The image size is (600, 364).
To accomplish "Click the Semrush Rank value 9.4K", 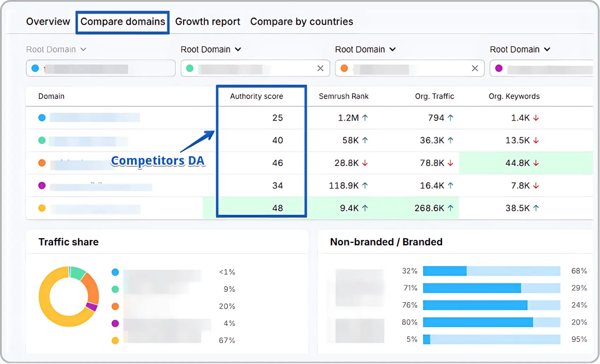I will 349,208.
